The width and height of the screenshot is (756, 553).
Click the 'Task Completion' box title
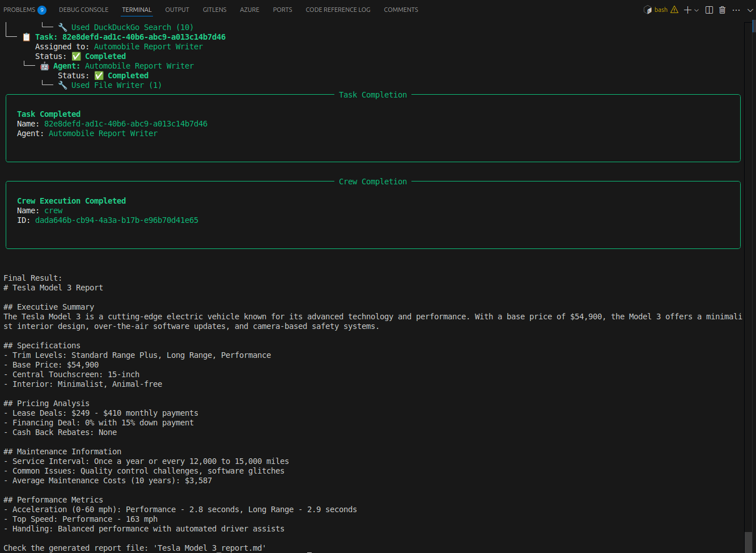click(373, 95)
